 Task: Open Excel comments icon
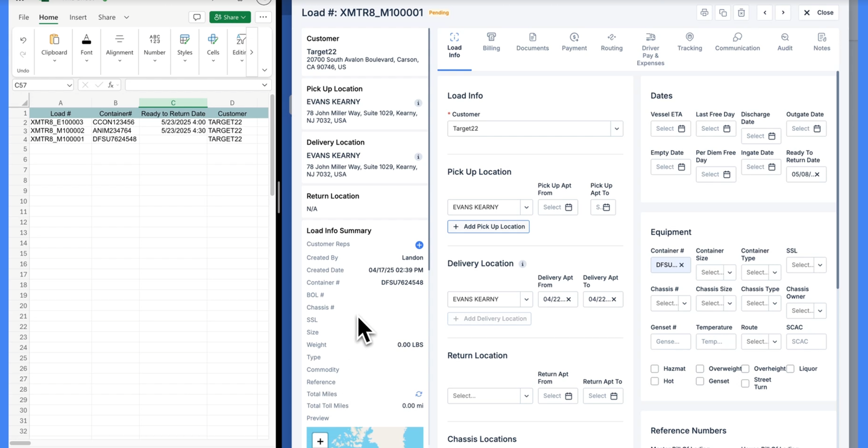[197, 17]
